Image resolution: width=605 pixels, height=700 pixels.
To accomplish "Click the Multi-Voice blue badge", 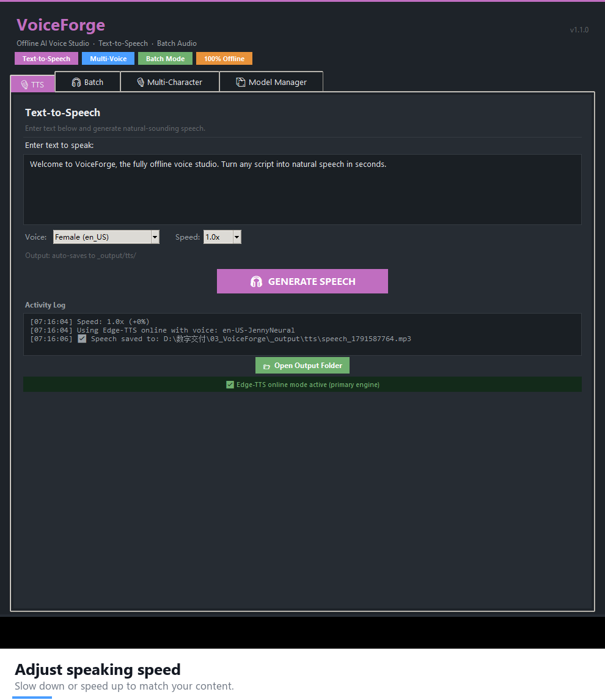I will click(108, 59).
